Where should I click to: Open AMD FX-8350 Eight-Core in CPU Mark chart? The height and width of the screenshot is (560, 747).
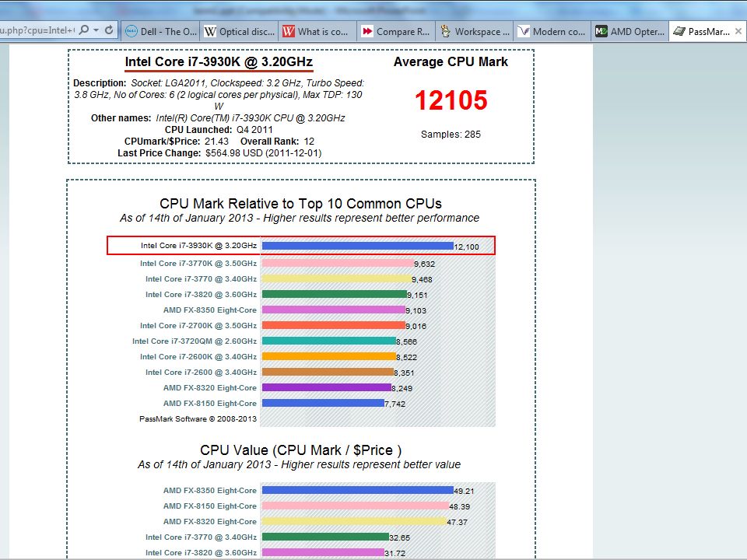coord(209,310)
